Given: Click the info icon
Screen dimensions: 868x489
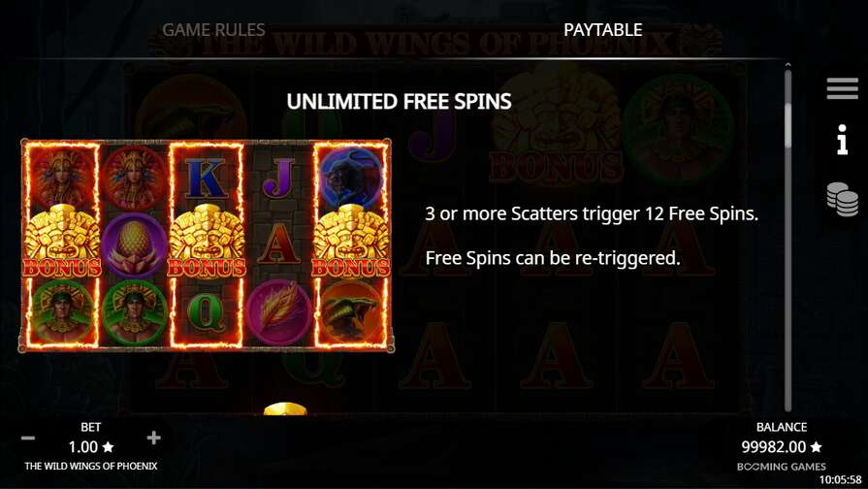Looking at the screenshot, I should point(842,139).
